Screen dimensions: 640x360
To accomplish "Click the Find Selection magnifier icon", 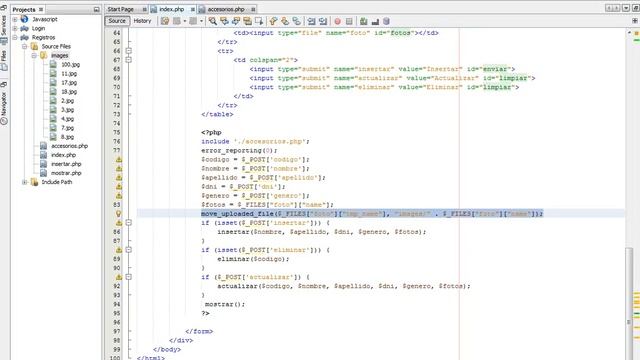I will pyautogui.click(x=213, y=21).
